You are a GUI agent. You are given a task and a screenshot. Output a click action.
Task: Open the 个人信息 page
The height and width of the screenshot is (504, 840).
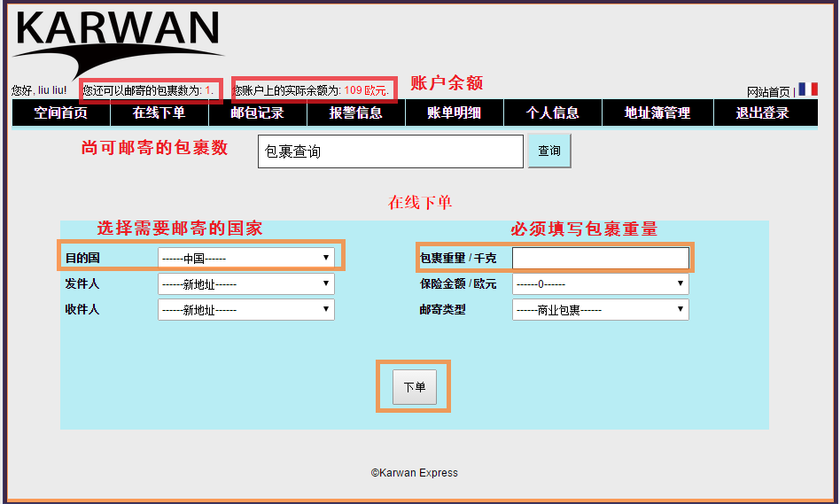tap(552, 112)
